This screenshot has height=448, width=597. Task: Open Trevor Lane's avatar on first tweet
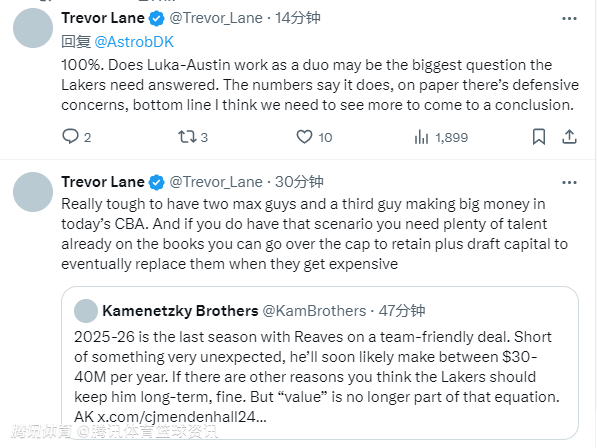tap(33, 28)
